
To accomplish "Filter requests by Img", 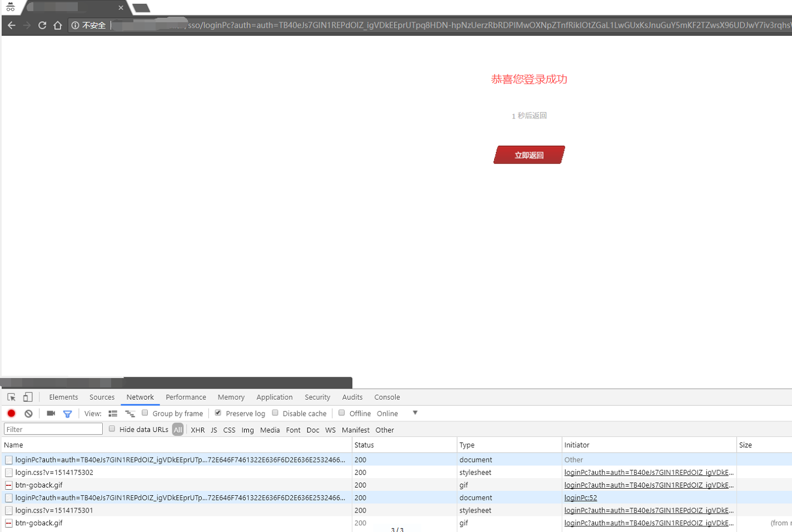I will [247, 430].
